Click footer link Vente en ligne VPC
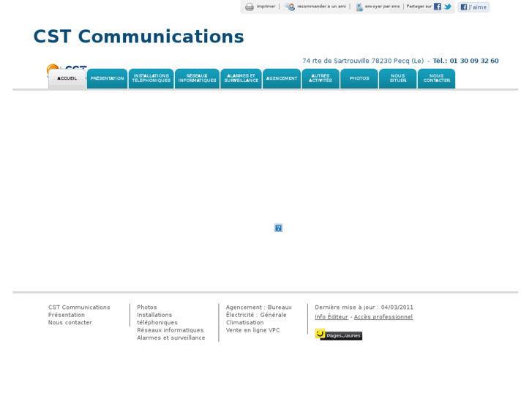The image size is (532, 399). point(252,330)
